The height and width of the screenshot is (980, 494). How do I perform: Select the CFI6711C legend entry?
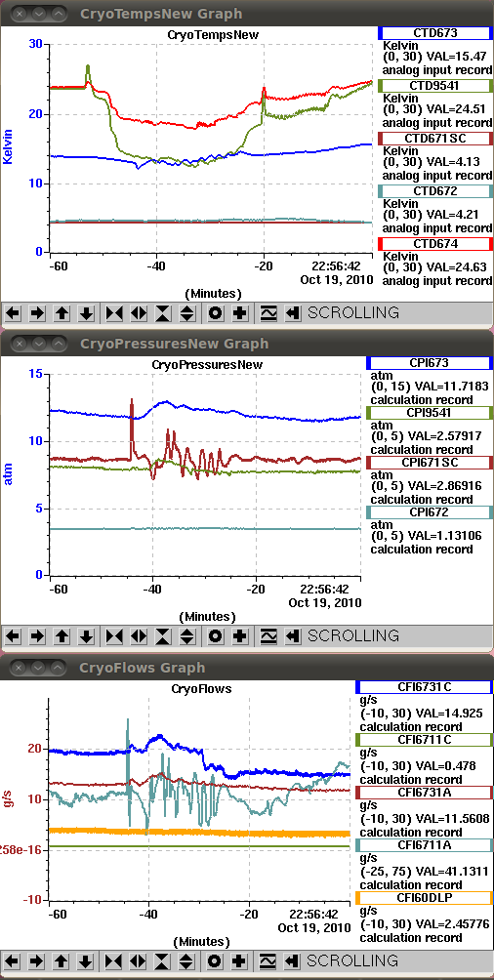click(x=424, y=740)
